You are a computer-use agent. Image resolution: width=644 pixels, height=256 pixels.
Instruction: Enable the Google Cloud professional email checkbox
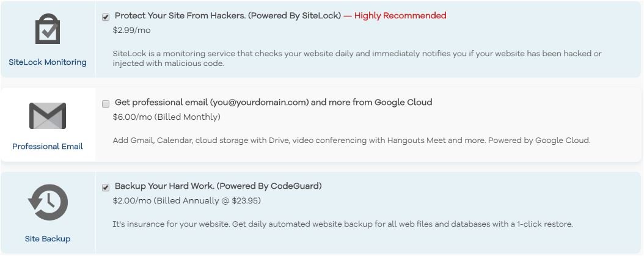106,103
